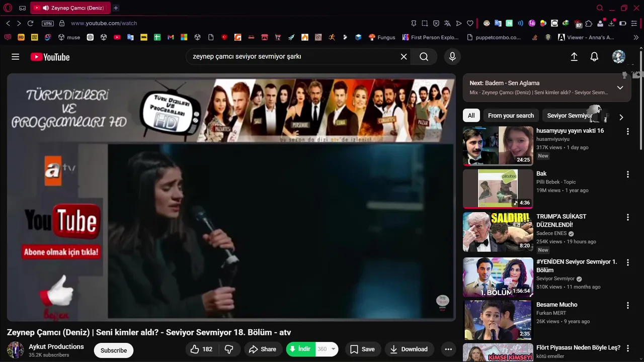Go forward in browser history
Viewport: 644px width, 362px height.
[x=19, y=23]
